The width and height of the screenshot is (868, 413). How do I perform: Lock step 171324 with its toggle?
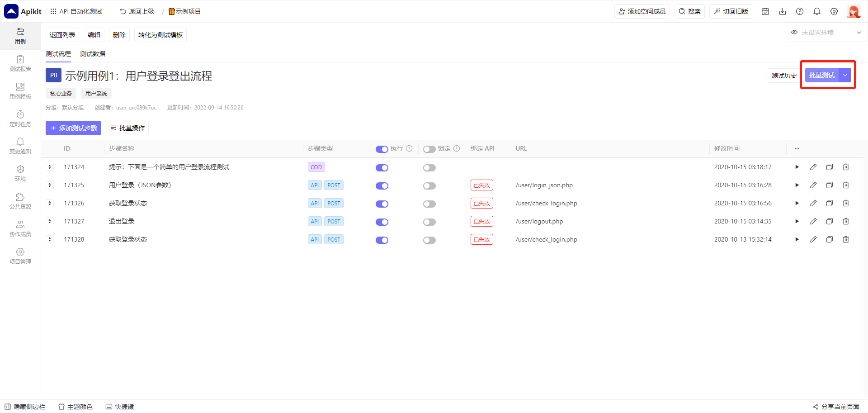(x=429, y=168)
